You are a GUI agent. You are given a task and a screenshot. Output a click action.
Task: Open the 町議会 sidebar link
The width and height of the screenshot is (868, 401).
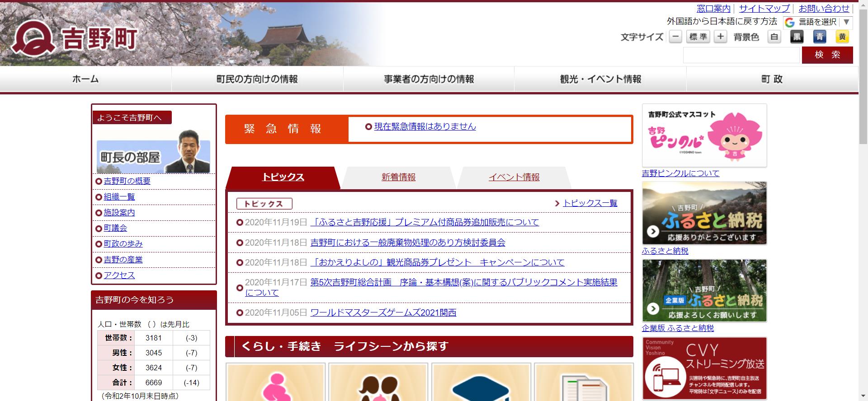tap(115, 228)
